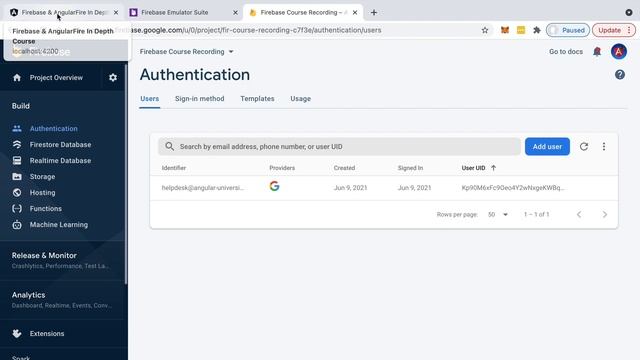Open the notifications bell
Image resolution: width=640 pixels, height=360 pixels.
pyautogui.click(x=597, y=51)
